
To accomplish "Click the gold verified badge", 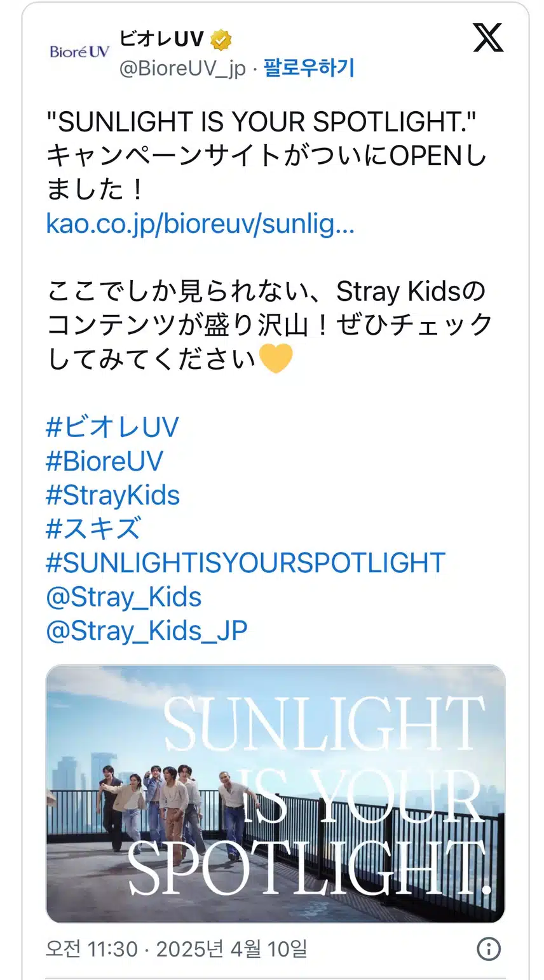I will coord(221,40).
